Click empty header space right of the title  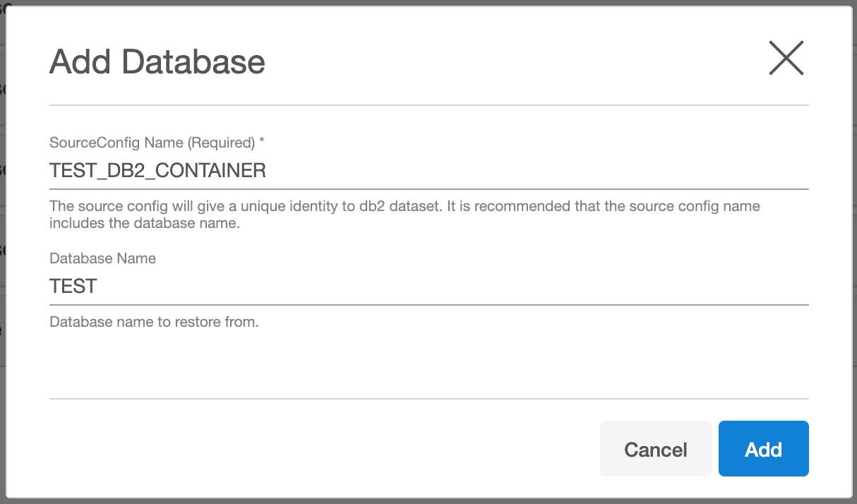point(515,62)
